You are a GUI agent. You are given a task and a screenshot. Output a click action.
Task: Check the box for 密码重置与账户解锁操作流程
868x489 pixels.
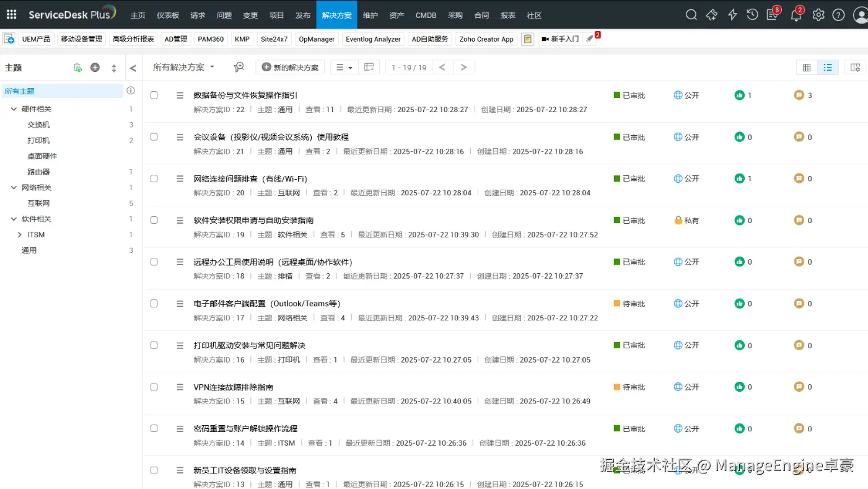click(154, 428)
